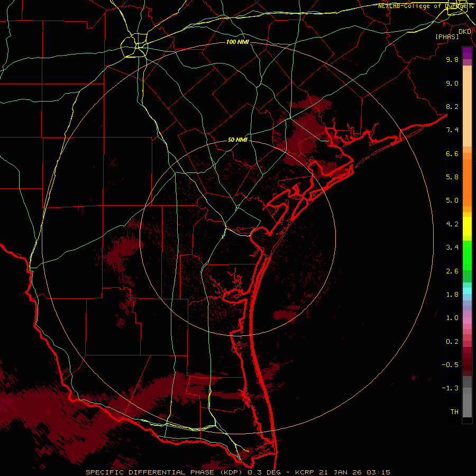Click the "DKD" product label

coord(465,32)
